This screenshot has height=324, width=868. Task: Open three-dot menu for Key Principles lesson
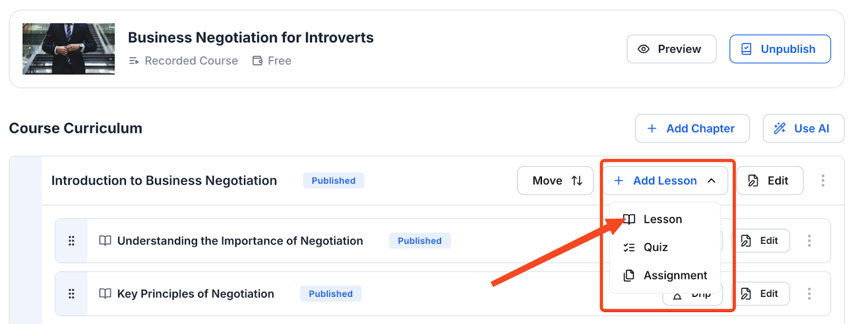point(809,294)
